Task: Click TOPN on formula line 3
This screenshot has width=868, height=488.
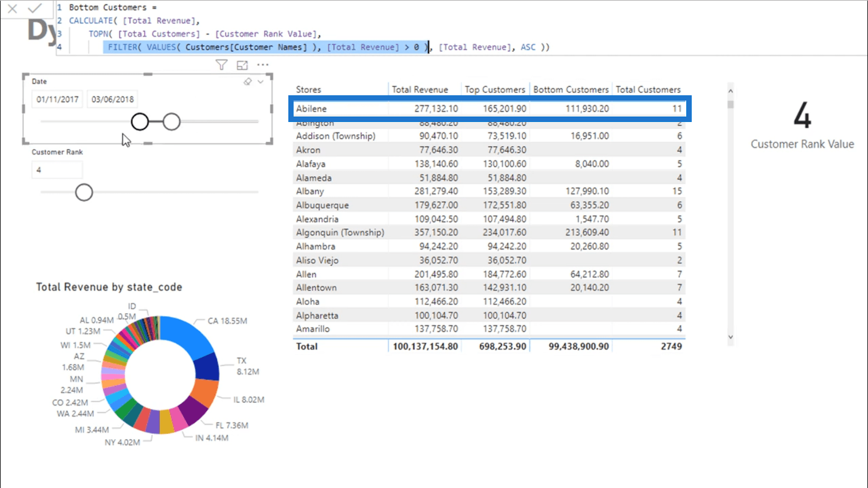Action: click(99, 34)
